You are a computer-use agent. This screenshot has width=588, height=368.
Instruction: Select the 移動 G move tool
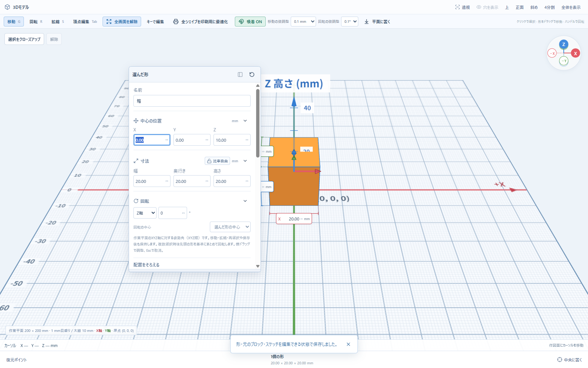coord(14,22)
